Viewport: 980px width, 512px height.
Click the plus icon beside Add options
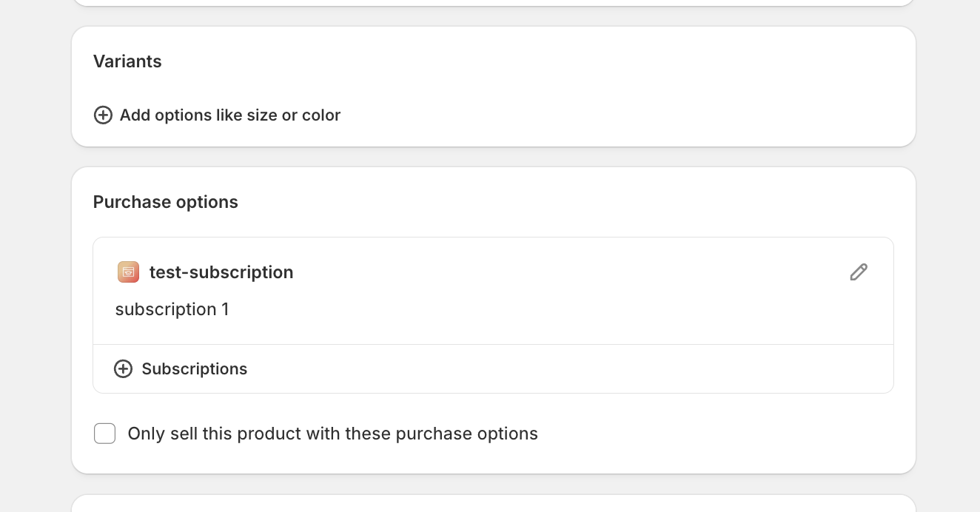click(103, 115)
